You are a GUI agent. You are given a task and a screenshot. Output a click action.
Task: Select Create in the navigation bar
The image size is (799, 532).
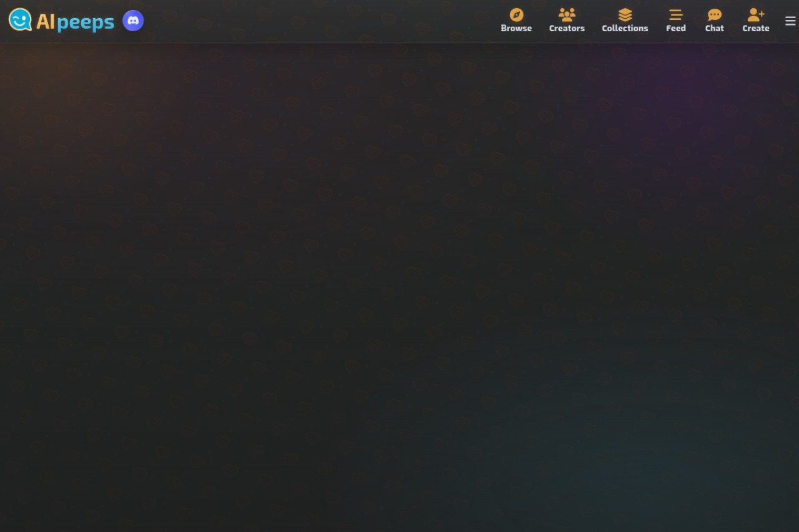tap(756, 21)
